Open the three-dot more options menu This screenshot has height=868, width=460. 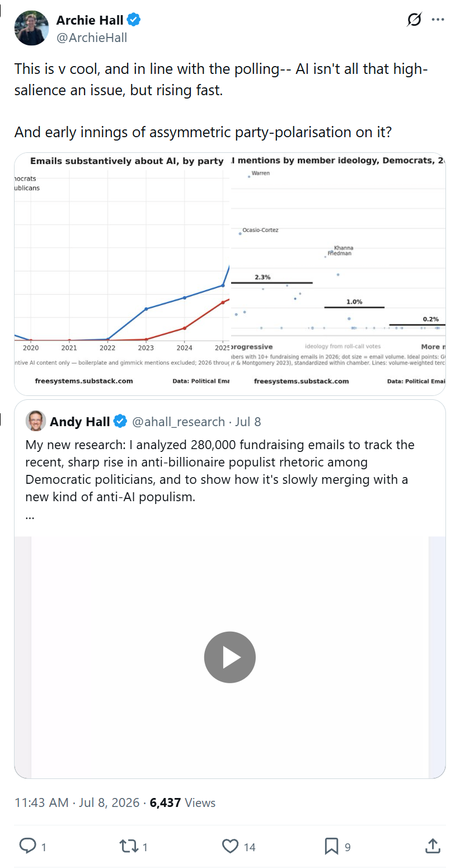(438, 20)
